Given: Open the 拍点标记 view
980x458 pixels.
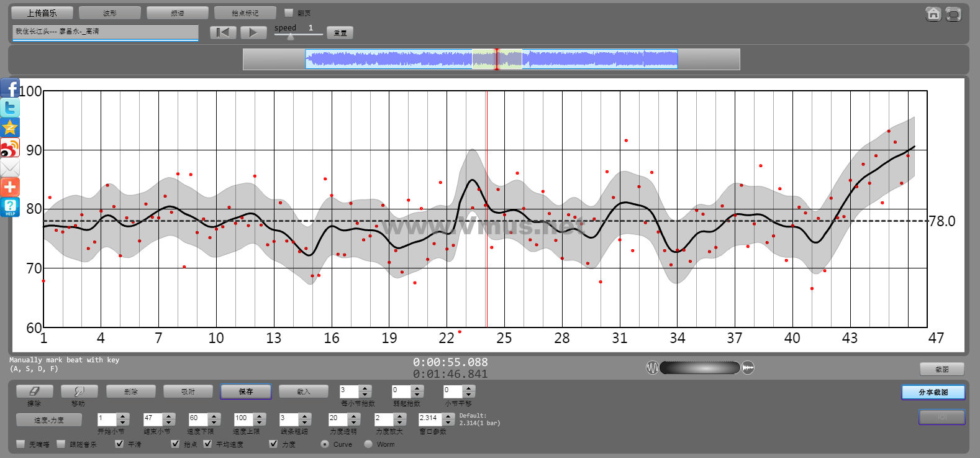Looking at the screenshot, I should [x=245, y=13].
